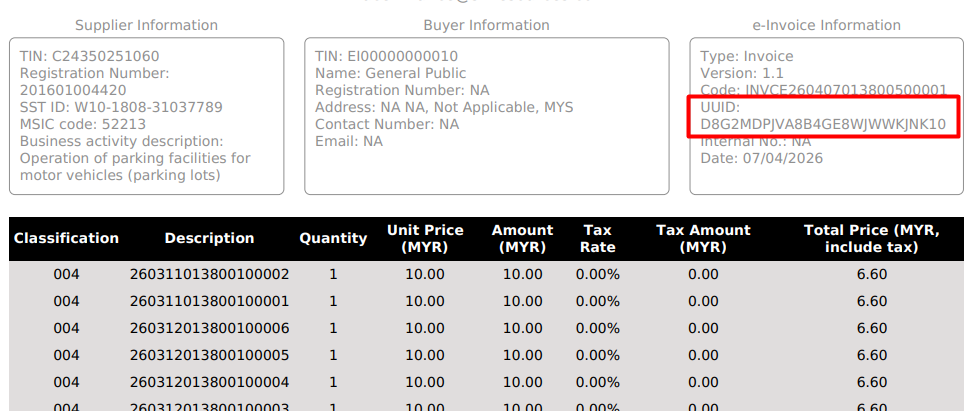This screenshot has width=976, height=411.
Task: Click the Classification column header
Action: point(66,238)
